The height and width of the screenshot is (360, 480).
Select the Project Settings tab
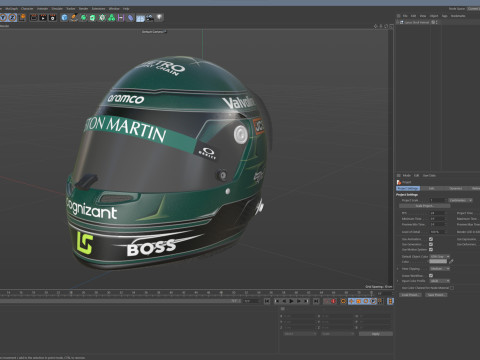point(408,188)
